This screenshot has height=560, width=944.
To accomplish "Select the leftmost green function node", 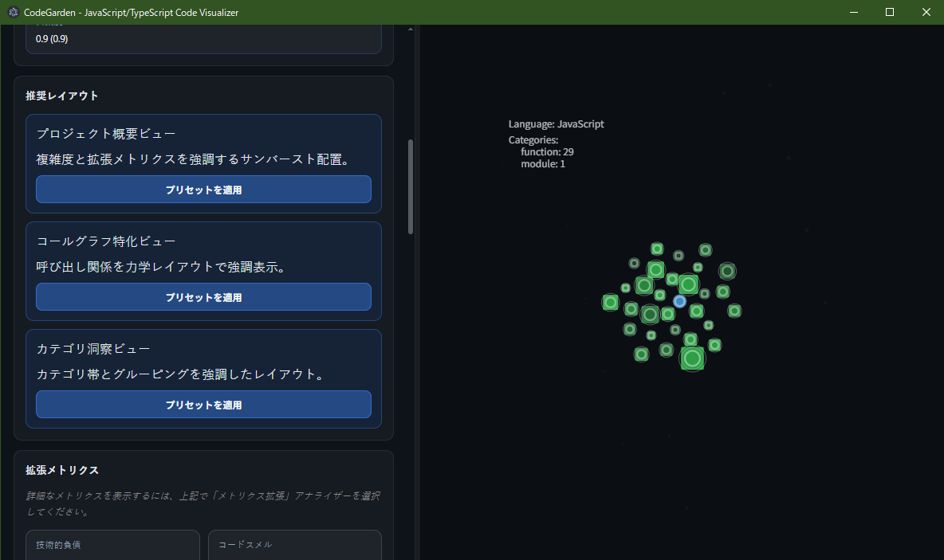I will 610,302.
